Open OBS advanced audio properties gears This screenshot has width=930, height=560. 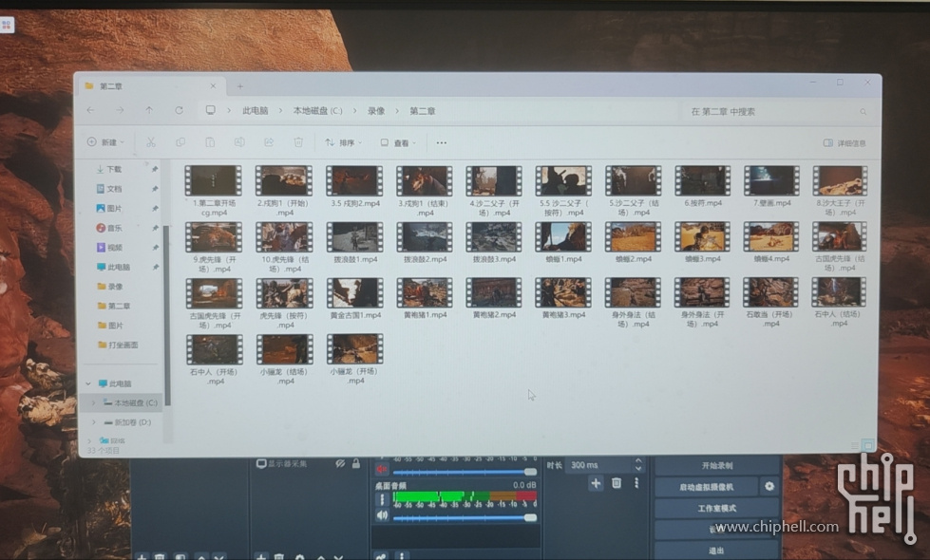(381, 556)
